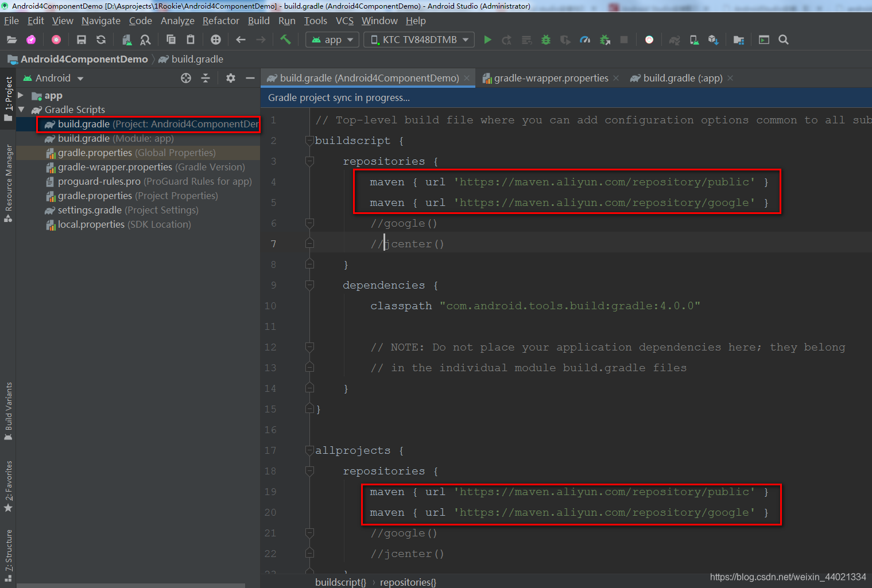Click the Synchronize refresh icon
The width and height of the screenshot is (872, 588).
coord(101,40)
